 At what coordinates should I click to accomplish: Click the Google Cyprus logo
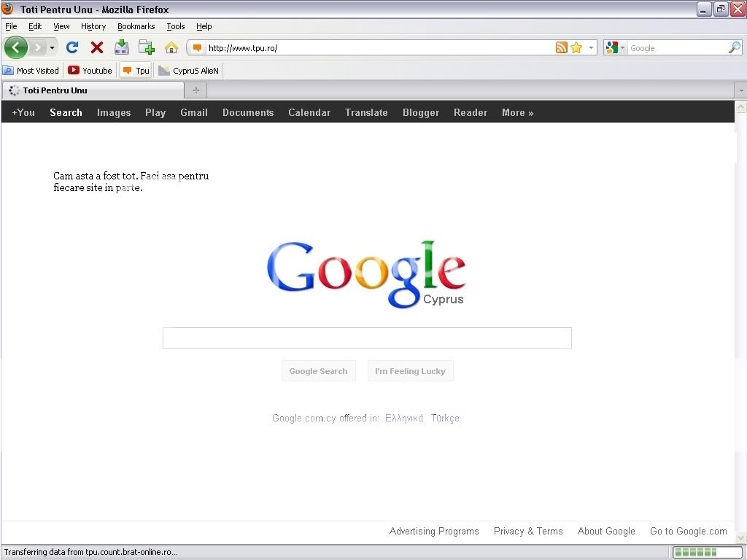[366, 274]
